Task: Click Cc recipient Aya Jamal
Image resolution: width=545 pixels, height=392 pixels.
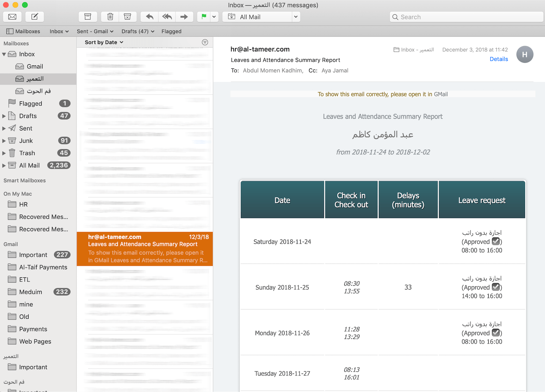Action: click(x=335, y=70)
